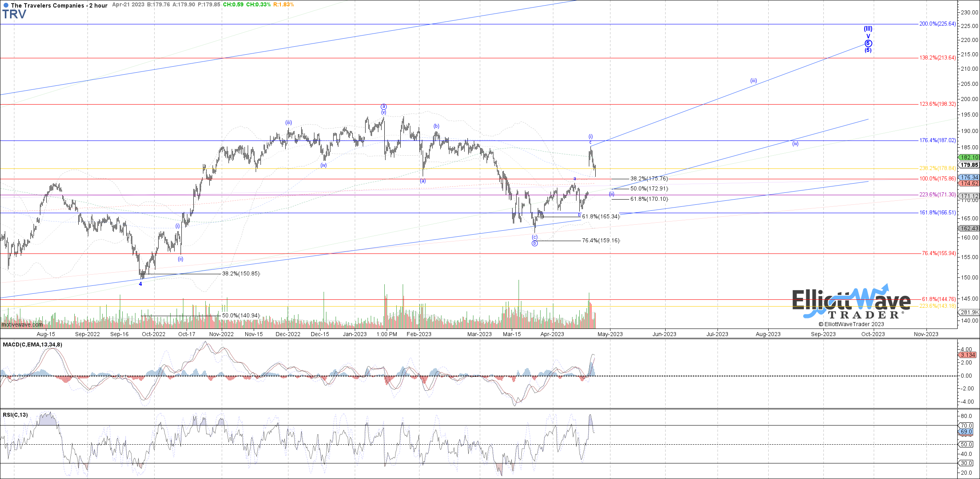Click the blue dot icon beside the chart title
This screenshot has height=479, width=980.
(6, 6)
